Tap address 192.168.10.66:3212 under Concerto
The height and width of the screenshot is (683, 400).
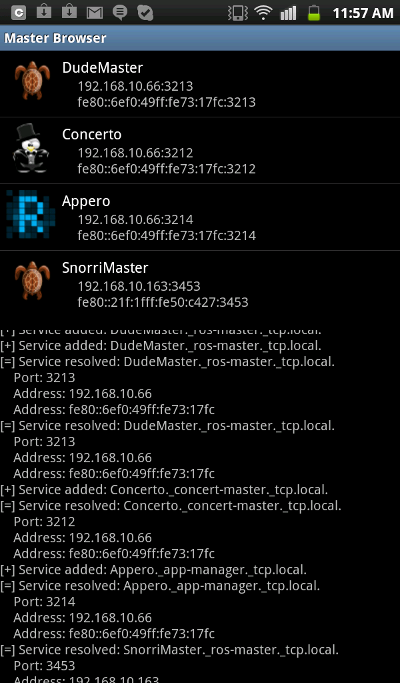pyautogui.click(x=135, y=153)
